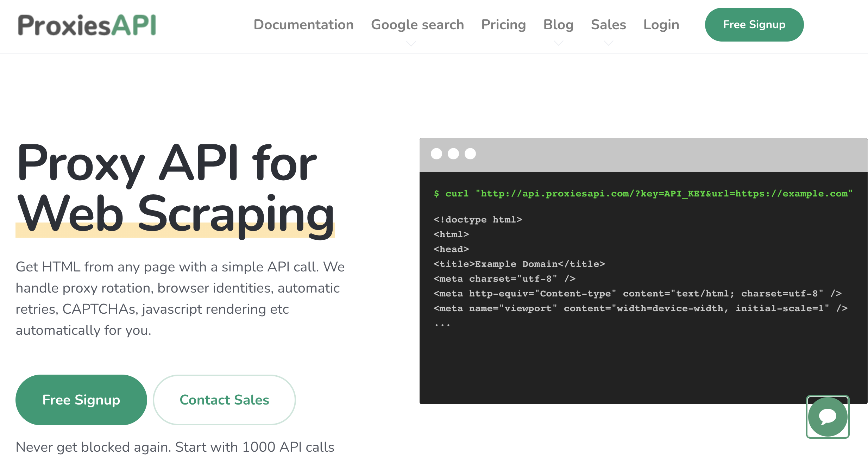
Task: Click the "Never get blocked again" text
Action: 175,447
